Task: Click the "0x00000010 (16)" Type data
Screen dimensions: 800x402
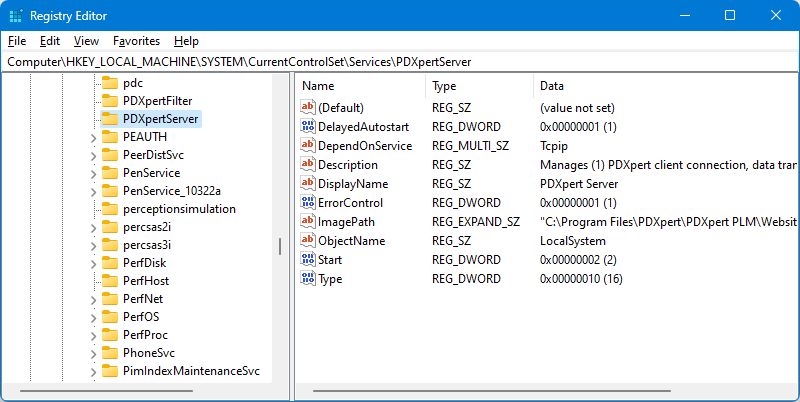Action: (581, 279)
